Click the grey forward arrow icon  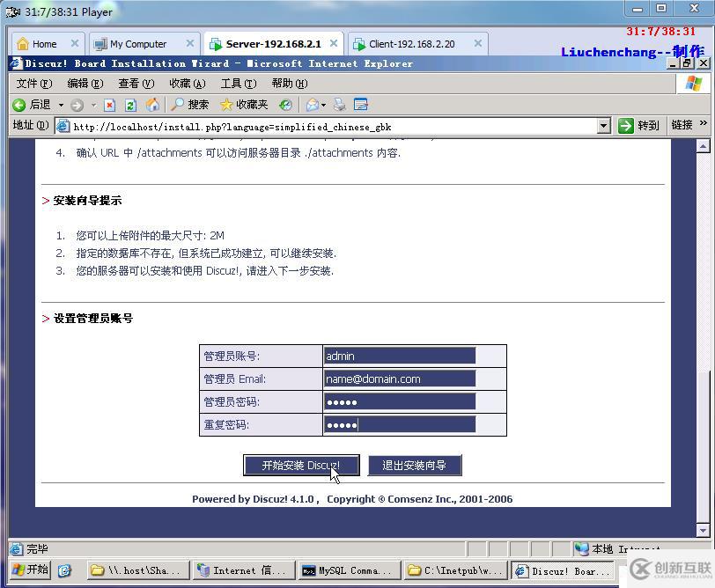tap(77, 106)
